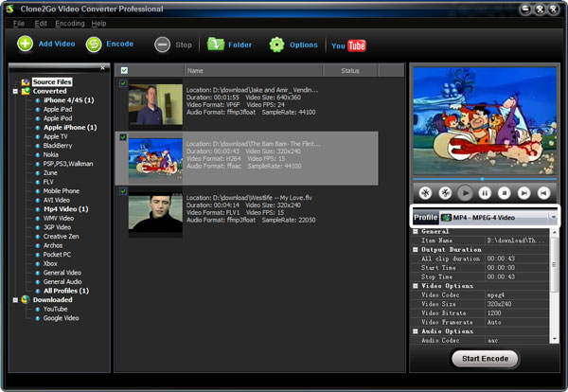This screenshot has width=568, height=392.
Task: Click the Add Video toolbar icon
Action: 25,45
